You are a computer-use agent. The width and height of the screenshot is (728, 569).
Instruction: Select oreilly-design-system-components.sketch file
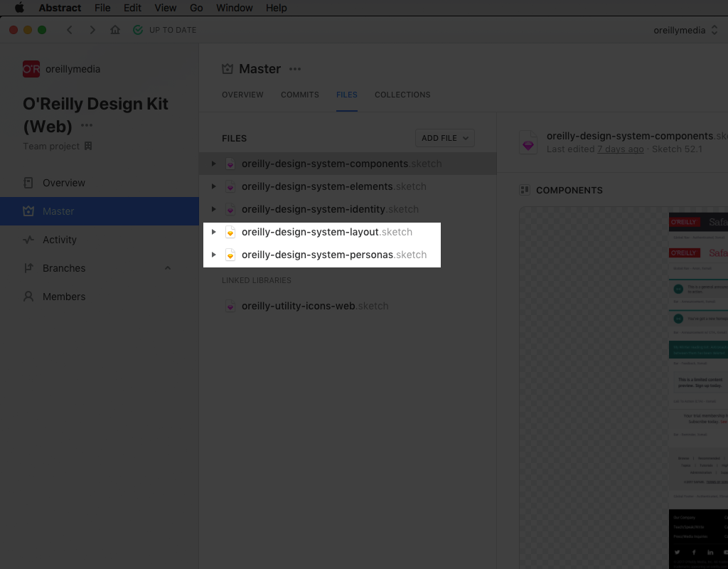[348, 164]
